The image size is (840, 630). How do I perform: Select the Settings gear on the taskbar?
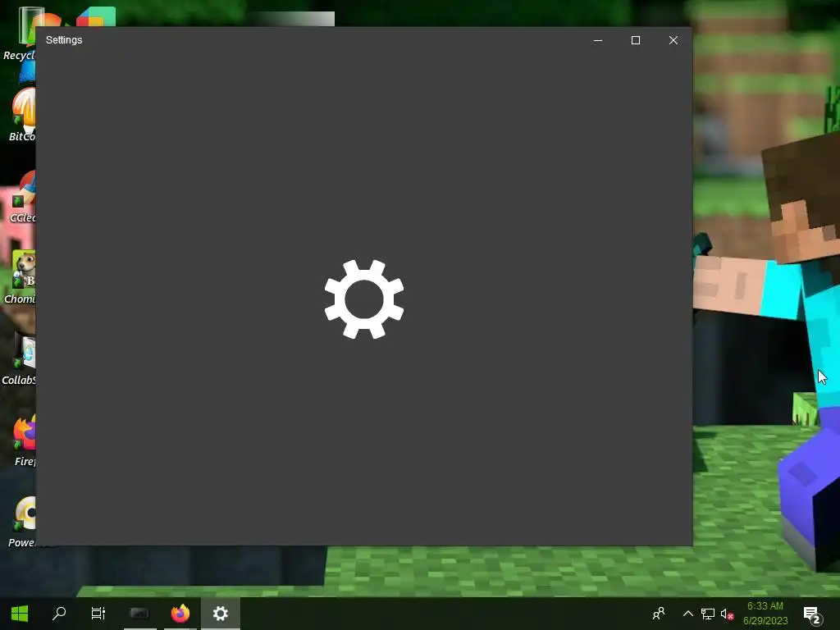pos(220,614)
